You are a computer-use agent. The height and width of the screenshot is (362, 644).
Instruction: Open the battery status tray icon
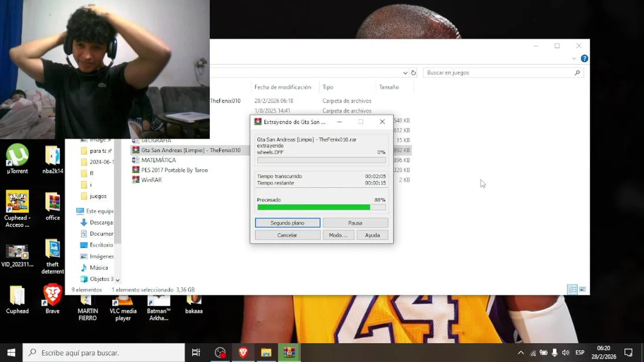544,352
